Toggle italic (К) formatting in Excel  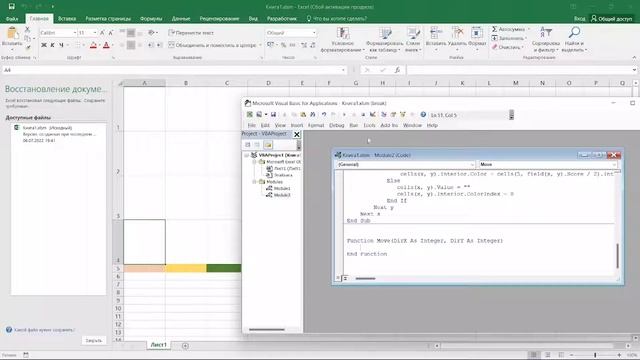[52, 45]
